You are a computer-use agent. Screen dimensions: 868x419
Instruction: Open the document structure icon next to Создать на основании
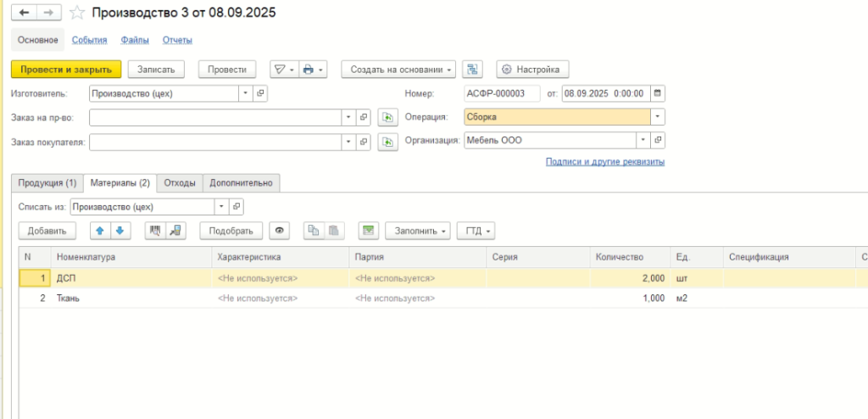[x=472, y=70]
